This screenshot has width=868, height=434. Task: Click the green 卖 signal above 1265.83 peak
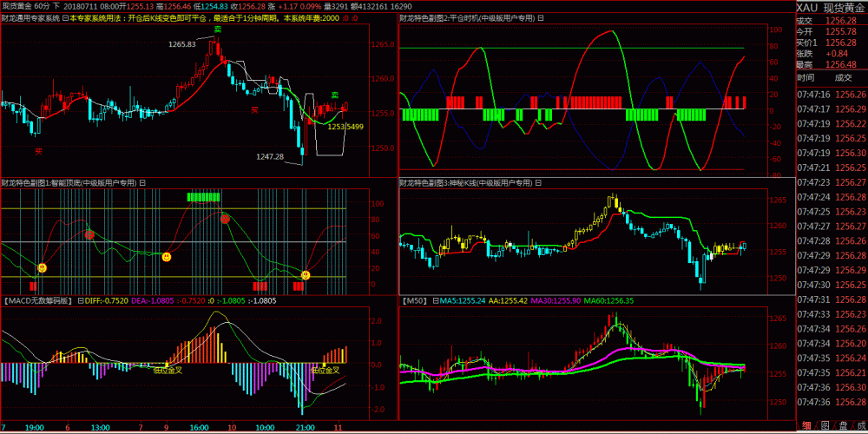[218, 29]
